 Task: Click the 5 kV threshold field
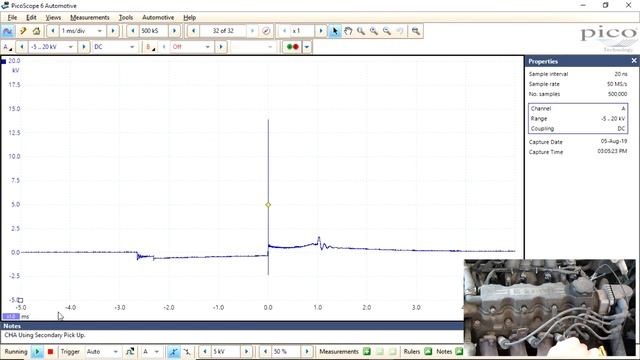[225, 351]
